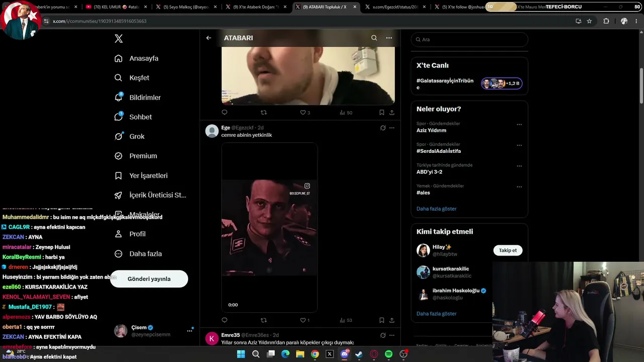Open more options on Ege's post
Image resolution: width=644 pixels, height=362 pixels.
(x=392, y=128)
